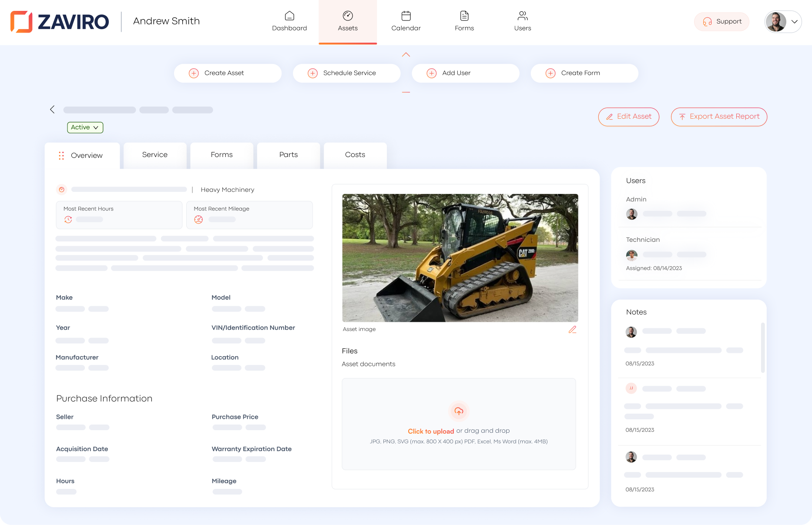Go back using the left arrow
812x525 pixels.
(x=52, y=110)
